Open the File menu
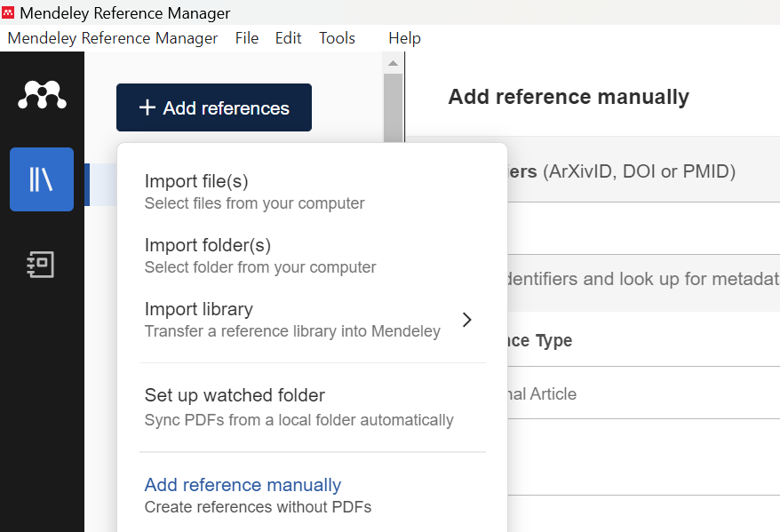The height and width of the screenshot is (532, 780). tap(247, 38)
